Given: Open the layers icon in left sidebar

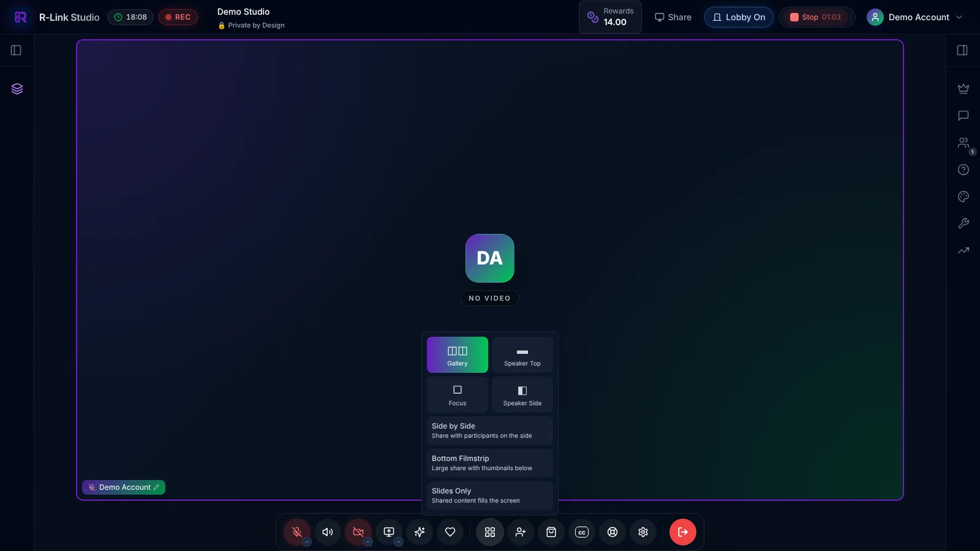Looking at the screenshot, I should (17, 89).
